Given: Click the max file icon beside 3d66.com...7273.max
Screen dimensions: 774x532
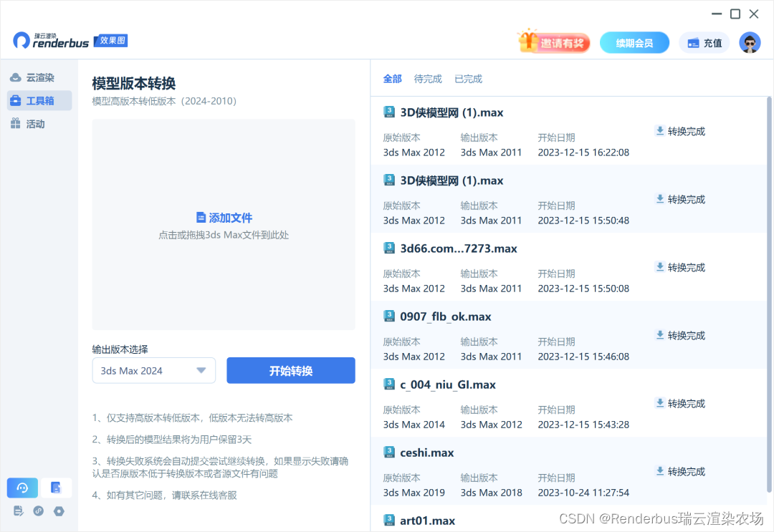Looking at the screenshot, I should coord(389,248).
